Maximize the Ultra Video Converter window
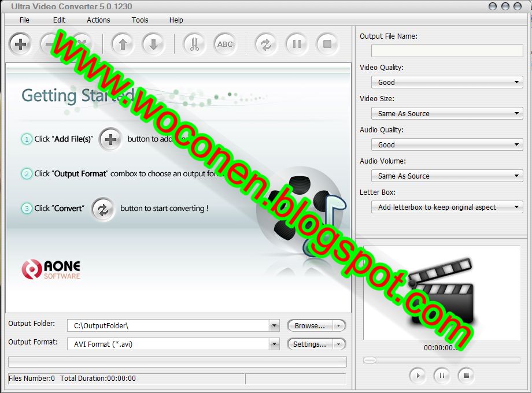Screen dimensions: 532x393 point(505,6)
